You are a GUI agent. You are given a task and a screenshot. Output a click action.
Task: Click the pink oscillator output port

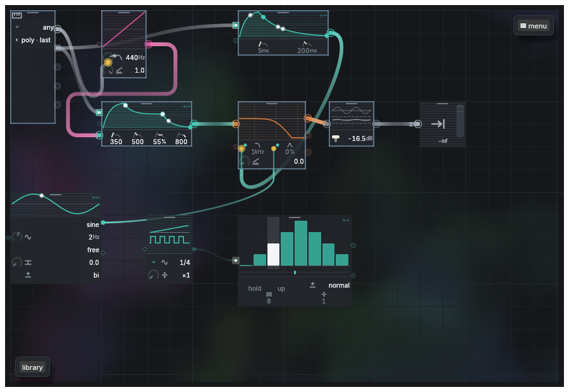tap(149, 44)
